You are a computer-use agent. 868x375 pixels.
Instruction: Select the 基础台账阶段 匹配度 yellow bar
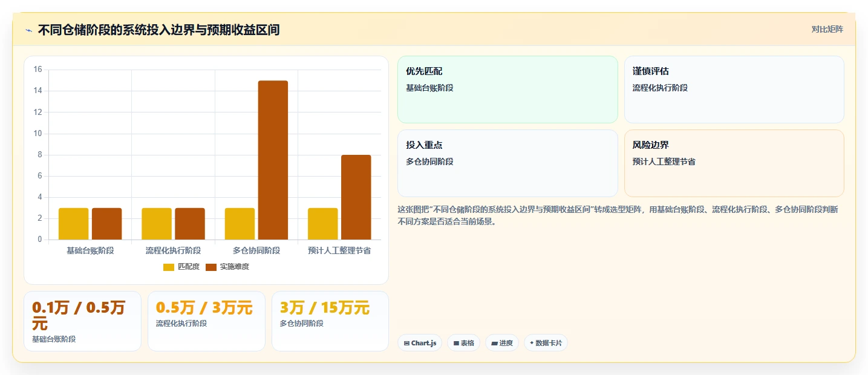pos(74,224)
